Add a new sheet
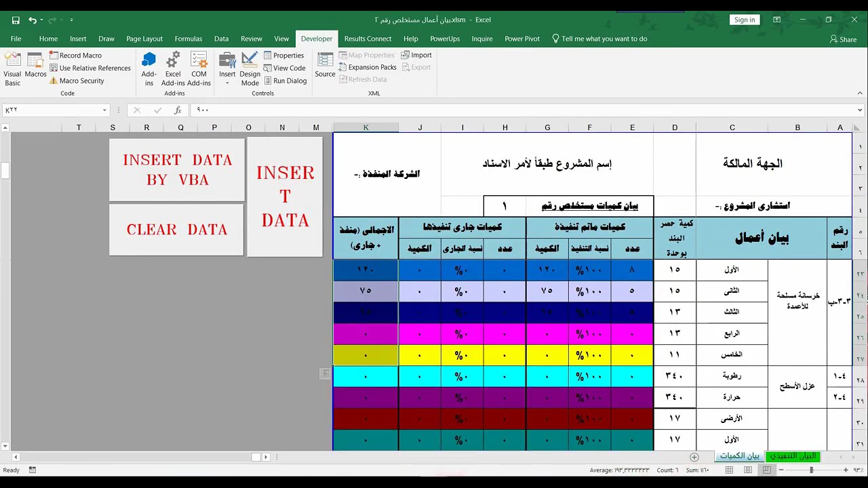868x488 pixels. pos(694,457)
